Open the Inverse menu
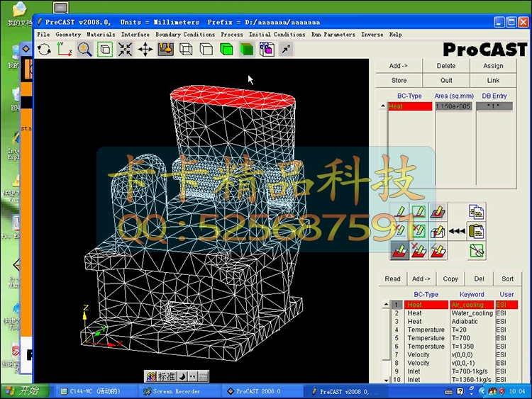The image size is (532, 399). (372, 34)
